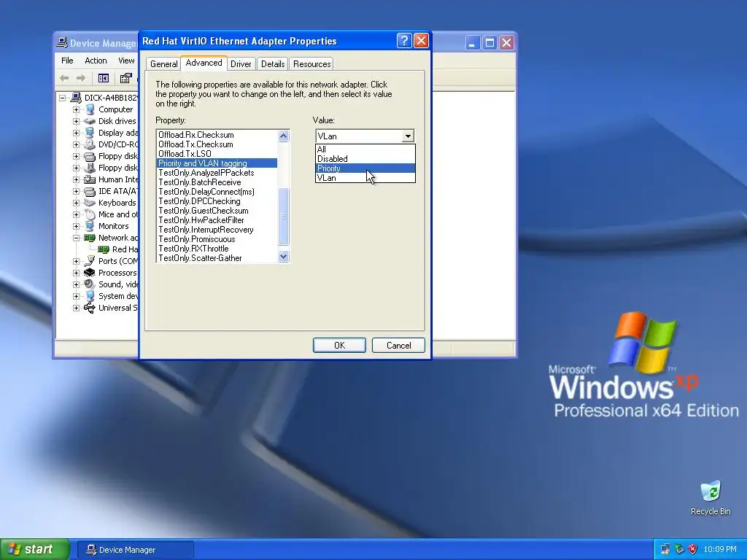Select TestOnly.Promiscuous property

[217, 239]
